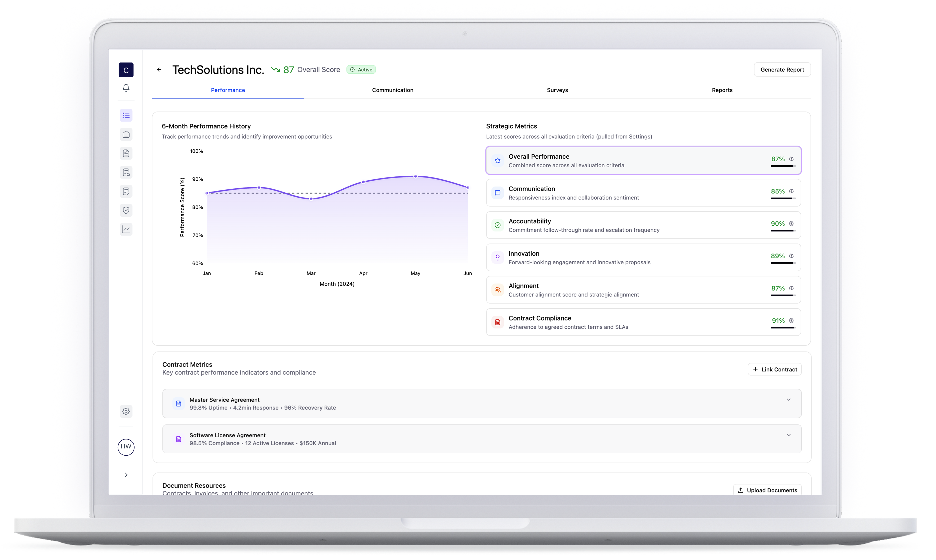Open the line chart analytics sidebar icon
Screen dimensions: 936x560
[x=126, y=229]
